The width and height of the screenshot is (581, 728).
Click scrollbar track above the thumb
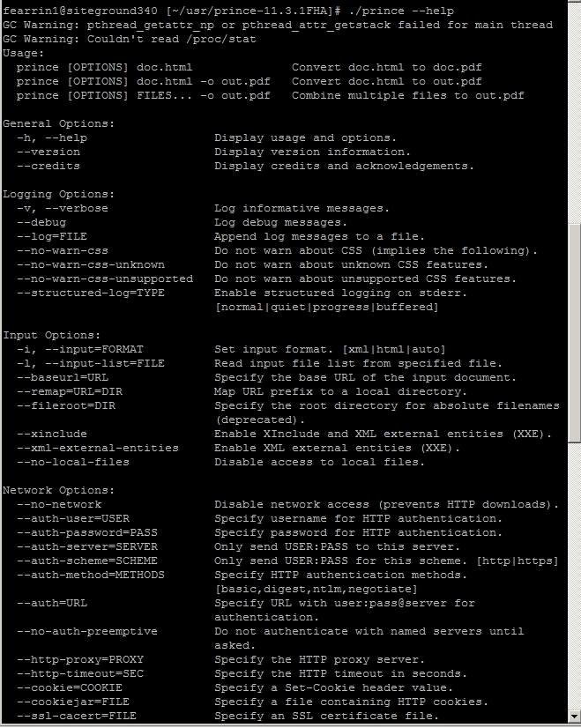point(575,111)
